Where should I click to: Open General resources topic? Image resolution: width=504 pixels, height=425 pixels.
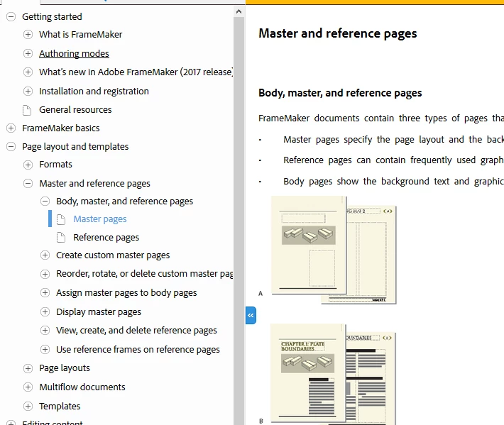click(75, 110)
